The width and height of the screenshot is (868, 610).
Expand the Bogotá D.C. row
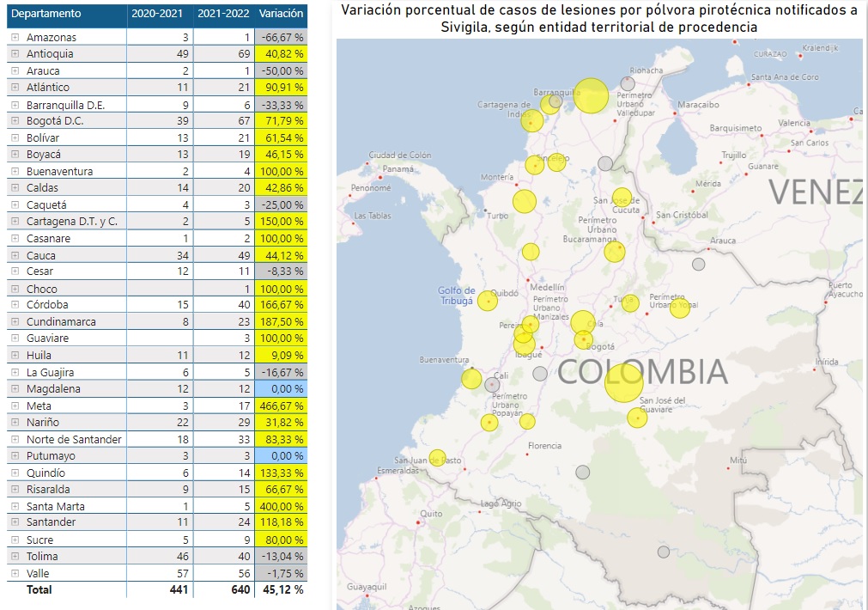[x=15, y=121]
